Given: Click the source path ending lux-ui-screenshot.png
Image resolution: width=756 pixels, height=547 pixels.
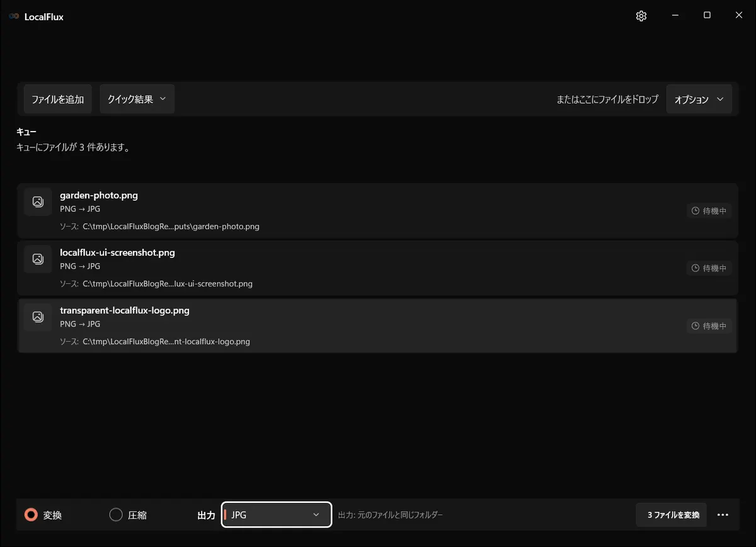Looking at the screenshot, I should pos(168,284).
